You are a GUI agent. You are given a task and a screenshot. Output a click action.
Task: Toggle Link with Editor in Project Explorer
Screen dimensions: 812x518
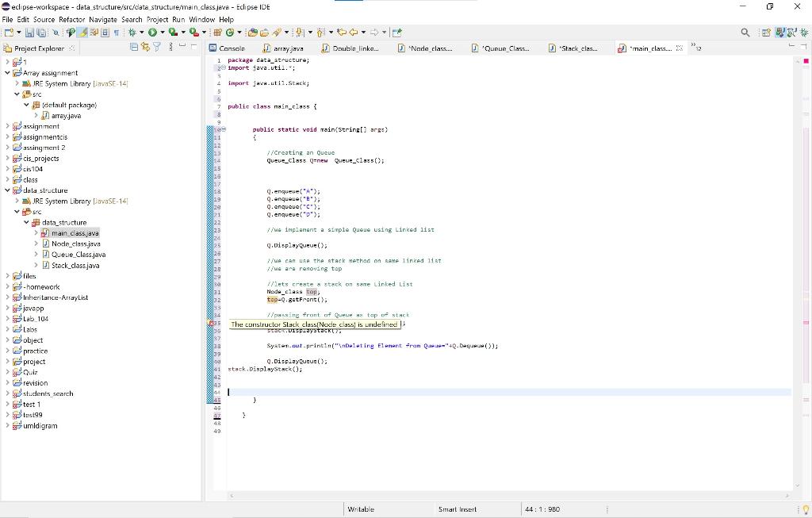point(146,47)
